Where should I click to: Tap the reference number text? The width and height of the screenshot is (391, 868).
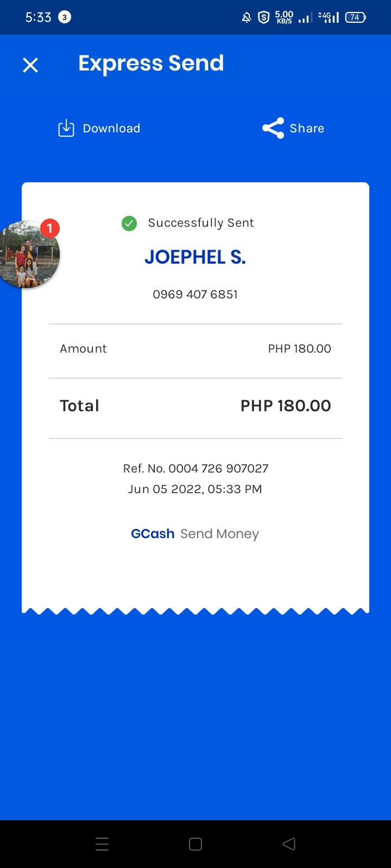tap(195, 468)
